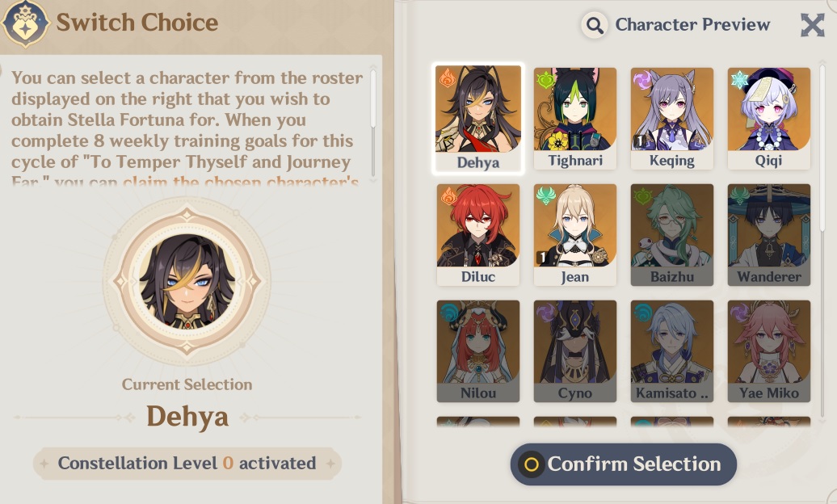Select Qiqi's portrait card
The width and height of the screenshot is (837, 504).
coord(768,119)
